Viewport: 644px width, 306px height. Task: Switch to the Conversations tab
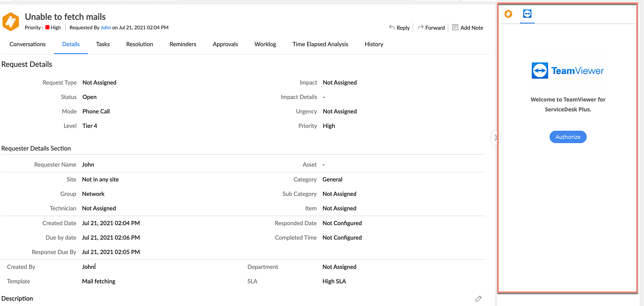click(x=27, y=44)
